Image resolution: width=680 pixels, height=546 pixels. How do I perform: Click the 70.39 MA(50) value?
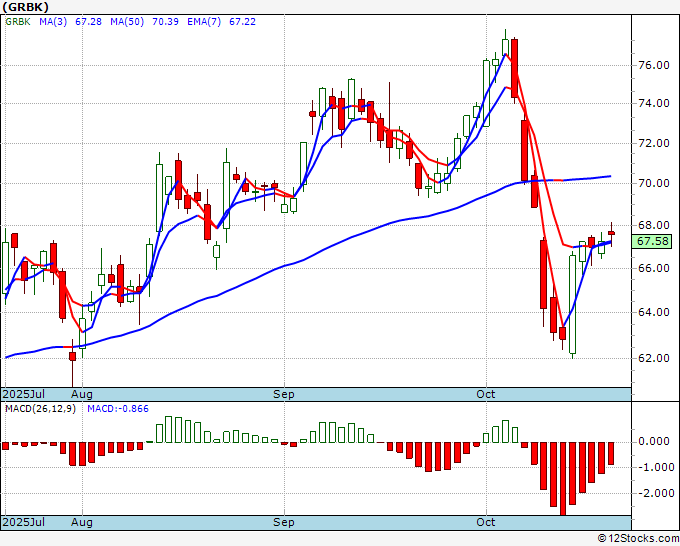pos(165,22)
